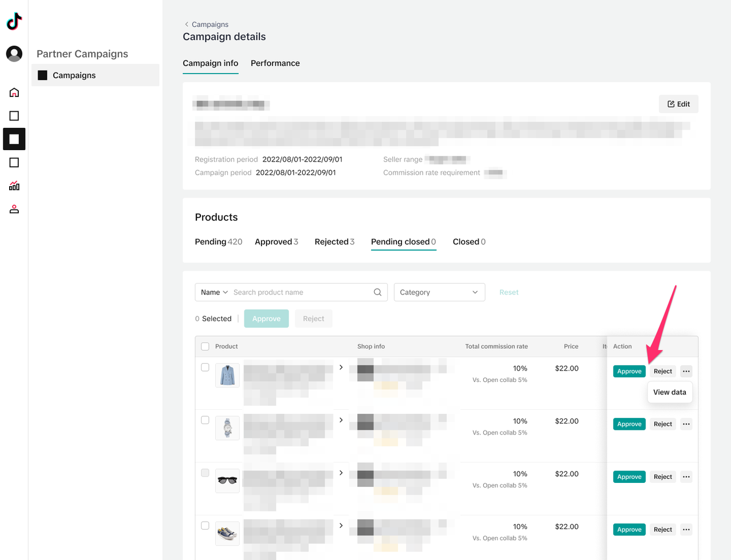Switch to the Performance tab
This screenshot has height=560, width=731.
[x=275, y=63]
